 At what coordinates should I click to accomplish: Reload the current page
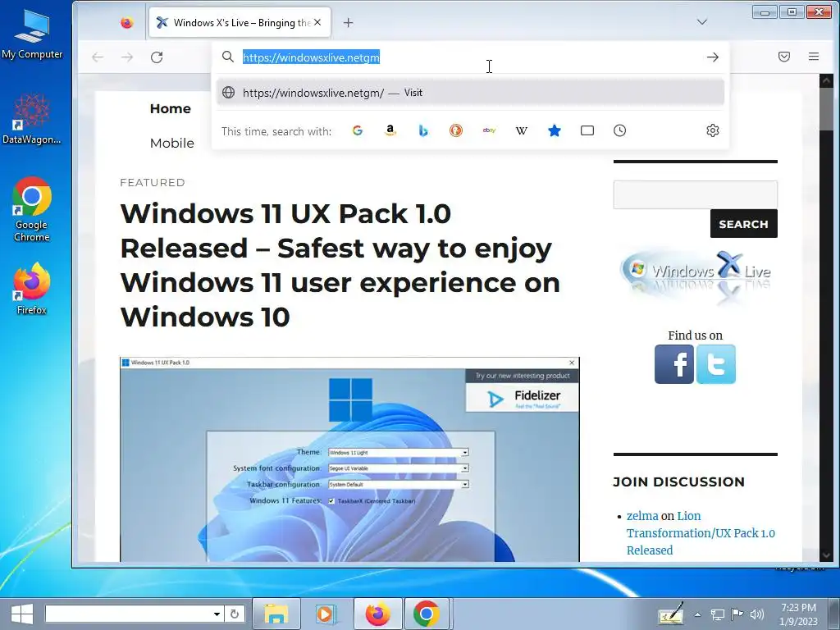click(x=157, y=57)
